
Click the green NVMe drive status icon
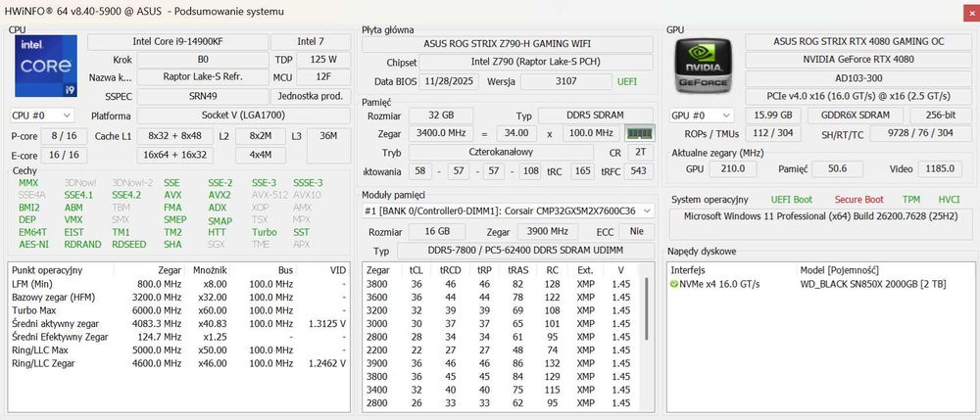(674, 284)
